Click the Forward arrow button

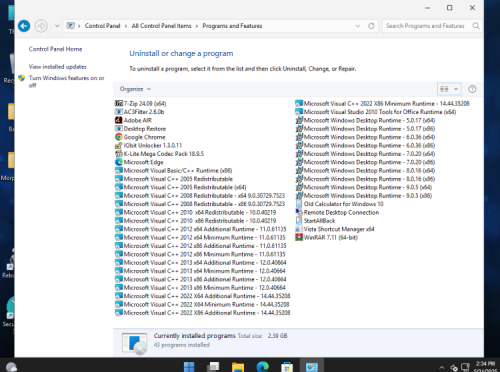41,26
